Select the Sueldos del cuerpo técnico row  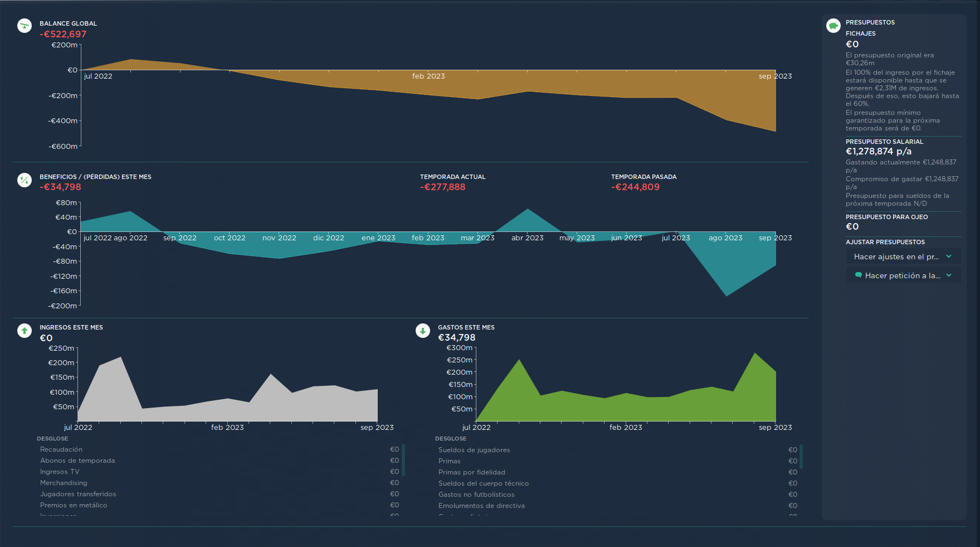click(x=617, y=483)
